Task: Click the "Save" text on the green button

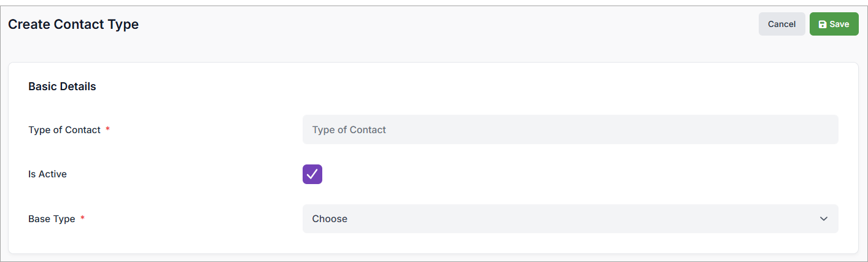Action: (839, 25)
